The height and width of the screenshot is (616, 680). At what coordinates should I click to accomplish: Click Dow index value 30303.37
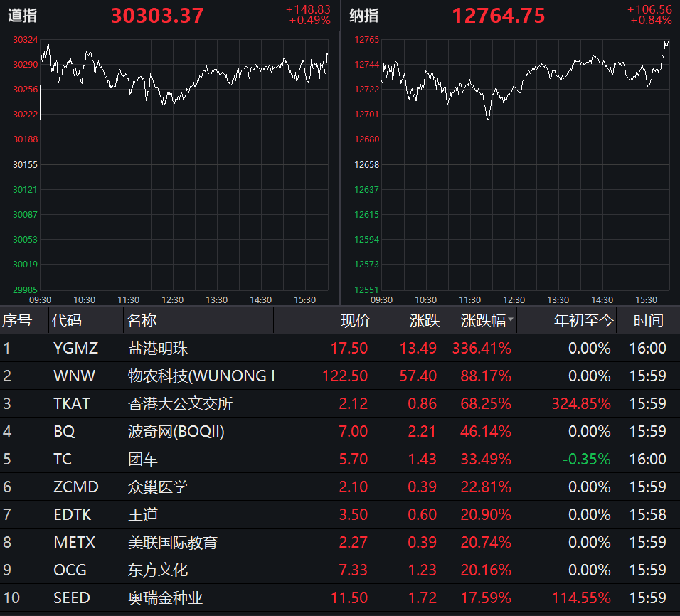click(157, 16)
